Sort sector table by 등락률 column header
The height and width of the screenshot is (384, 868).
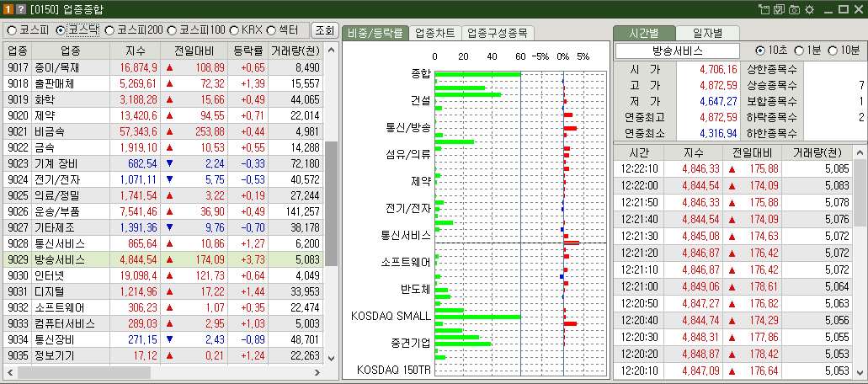248,51
